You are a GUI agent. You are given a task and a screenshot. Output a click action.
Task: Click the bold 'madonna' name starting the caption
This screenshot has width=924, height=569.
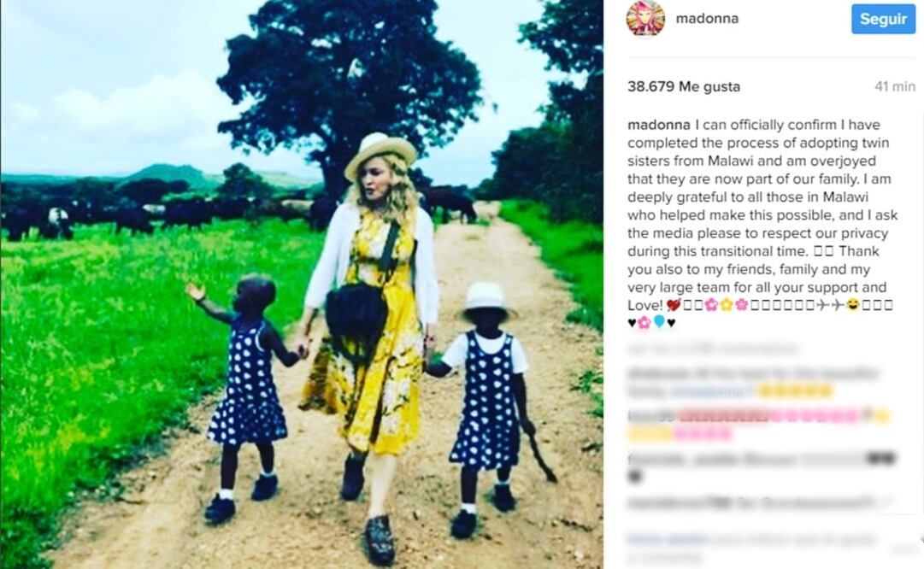click(x=659, y=125)
